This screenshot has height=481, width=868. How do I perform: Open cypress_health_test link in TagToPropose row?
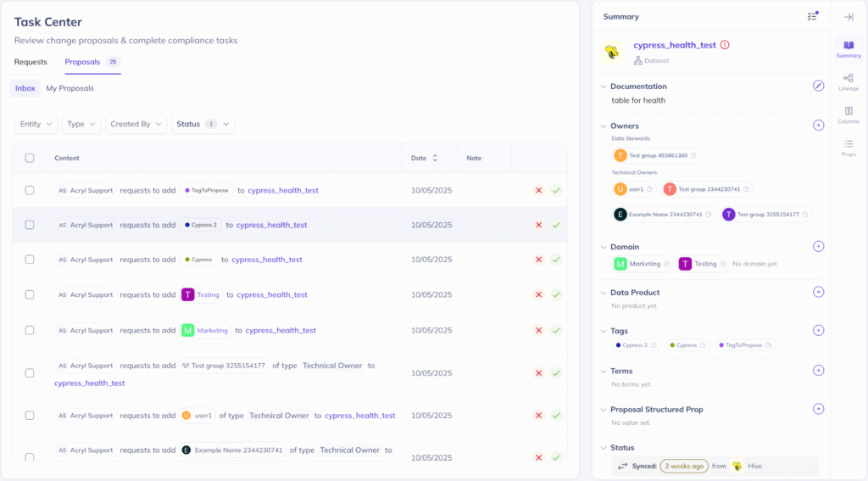(x=283, y=190)
